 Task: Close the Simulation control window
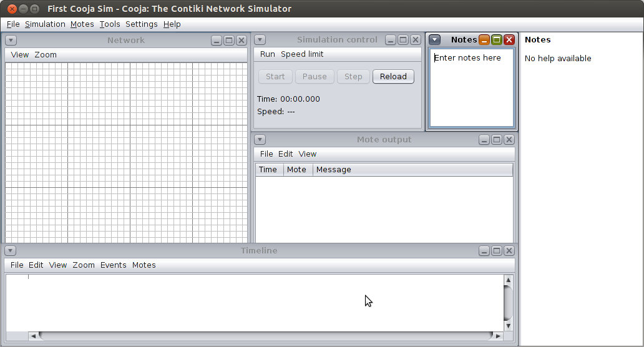(416, 40)
